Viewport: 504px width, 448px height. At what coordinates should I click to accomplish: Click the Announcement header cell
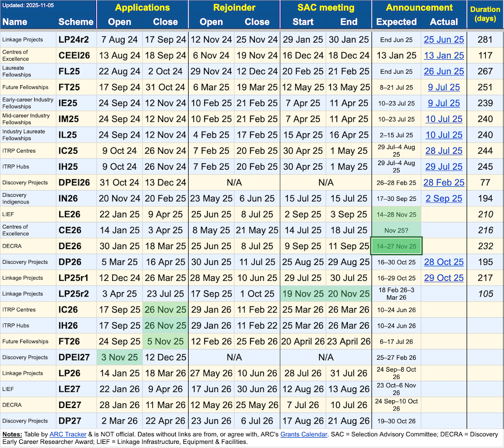point(419,8)
